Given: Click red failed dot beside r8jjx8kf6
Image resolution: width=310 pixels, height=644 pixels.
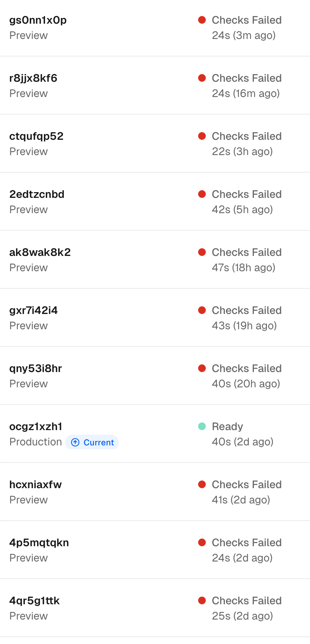Looking at the screenshot, I should pos(202,78).
